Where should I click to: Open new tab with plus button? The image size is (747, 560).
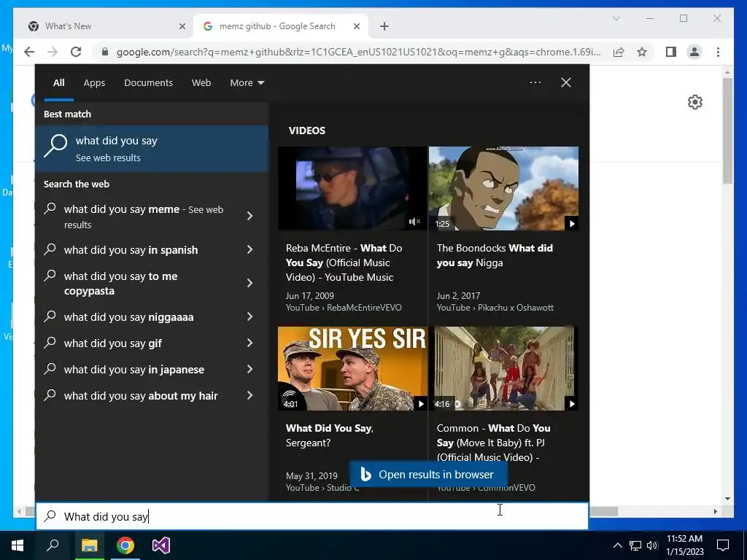coord(384,26)
